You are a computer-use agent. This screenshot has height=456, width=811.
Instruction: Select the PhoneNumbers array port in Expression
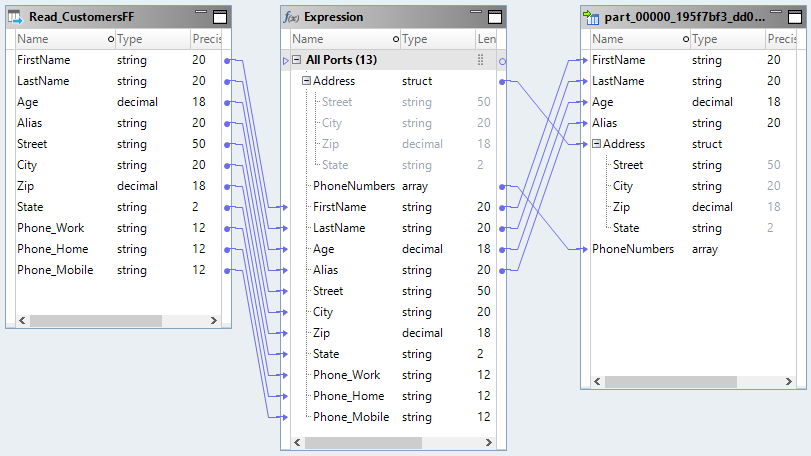[354, 186]
